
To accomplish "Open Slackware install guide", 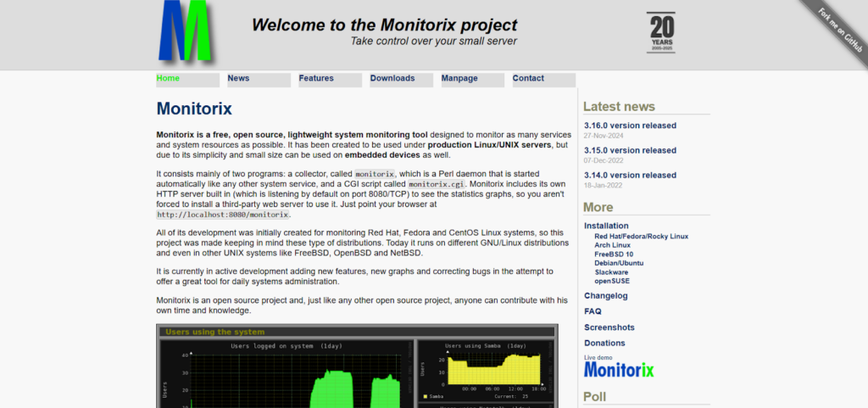I will click(611, 272).
